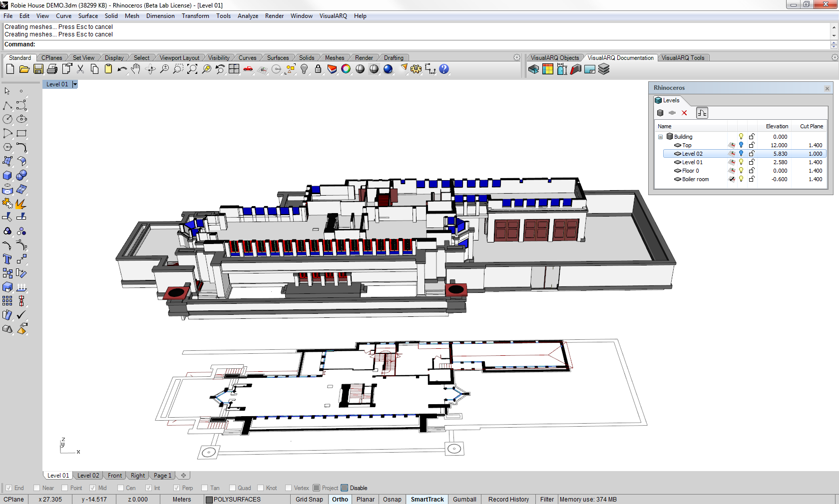839x504 pixels.
Task: Click the VisualARQ table grid icon
Action: click(x=548, y=69)
